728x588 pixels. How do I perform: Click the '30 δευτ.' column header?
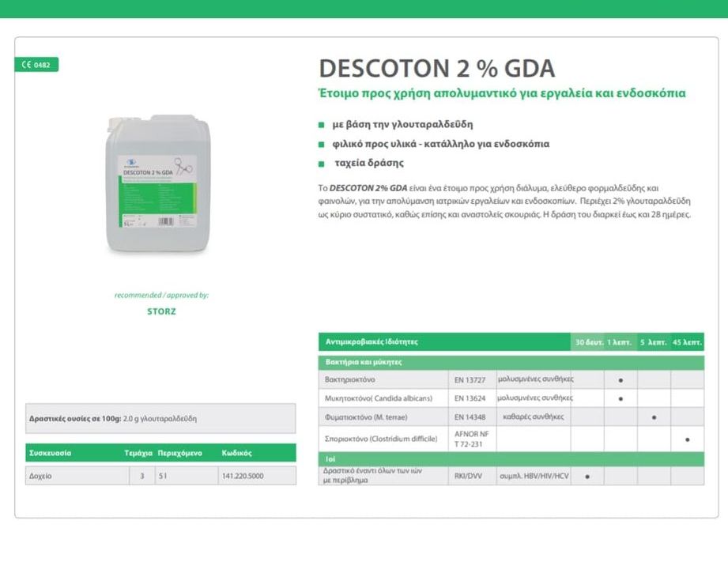[588, 342]
